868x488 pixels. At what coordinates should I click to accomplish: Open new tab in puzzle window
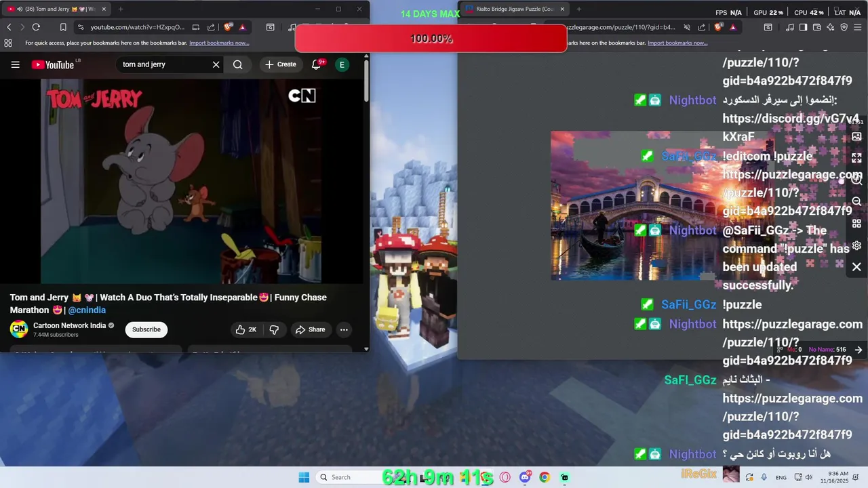tap(578, 9)
